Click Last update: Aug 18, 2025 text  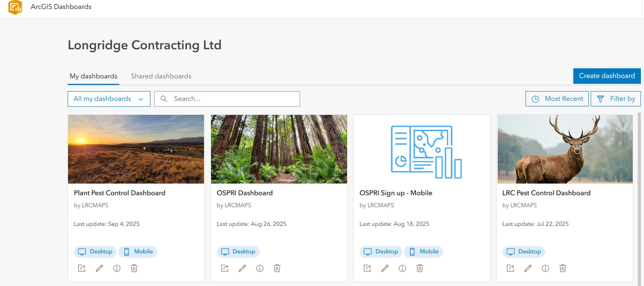[394, 224]
